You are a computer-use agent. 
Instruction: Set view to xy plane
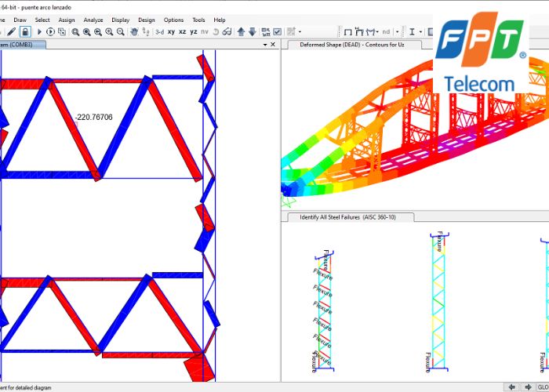coord(172,32)
